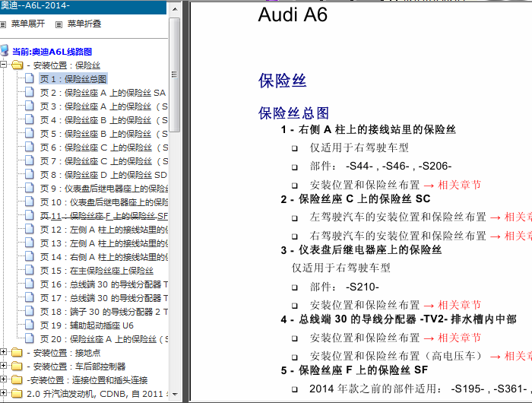532x403 pixels.
Task: Click page icon of 页 2 entry
Action: [x=30, y=92]
